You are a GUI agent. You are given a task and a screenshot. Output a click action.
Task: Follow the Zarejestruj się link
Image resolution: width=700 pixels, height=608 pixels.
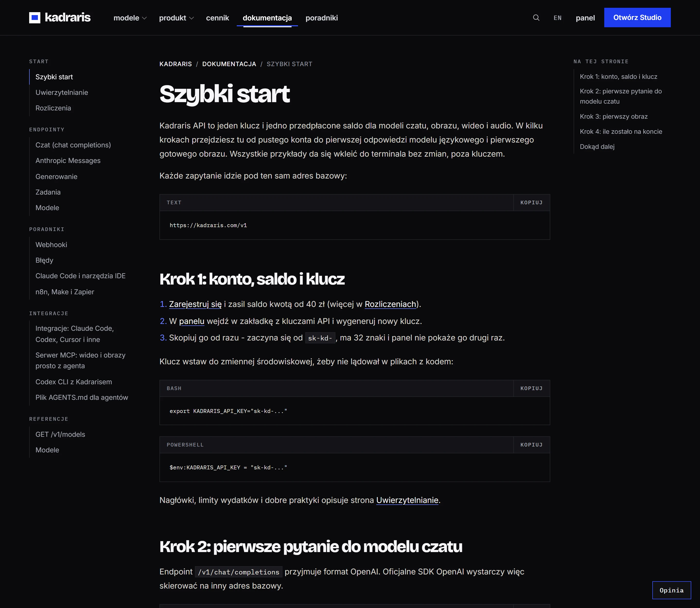(195, 304)
